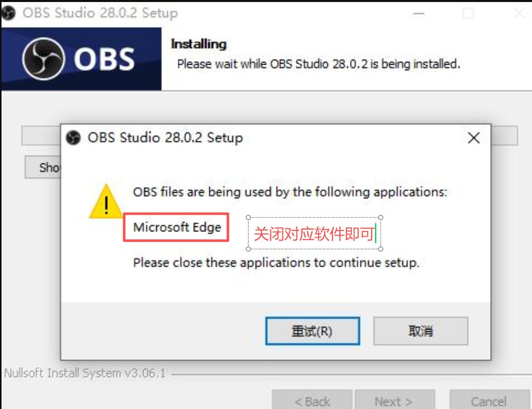Click the Nullsoft Install System version label
Screen dimensions: 532x409
pos(85,374)
